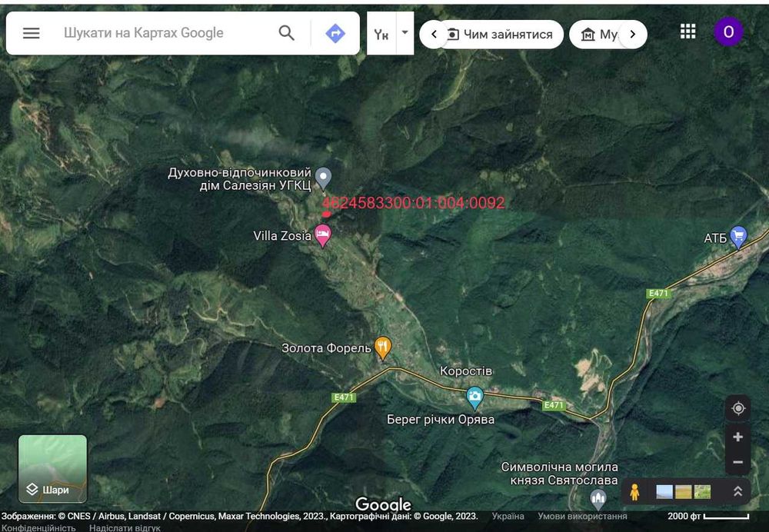Zoom in with the plus button
The width and height of the screenshot is (769, 532).
click(737, 437)
